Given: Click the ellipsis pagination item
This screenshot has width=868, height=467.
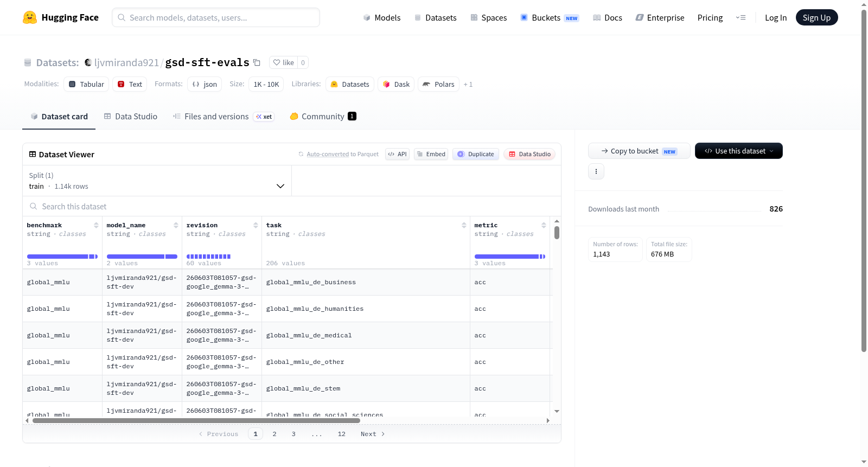Looking at the screenshot, I should click(317, 434).
